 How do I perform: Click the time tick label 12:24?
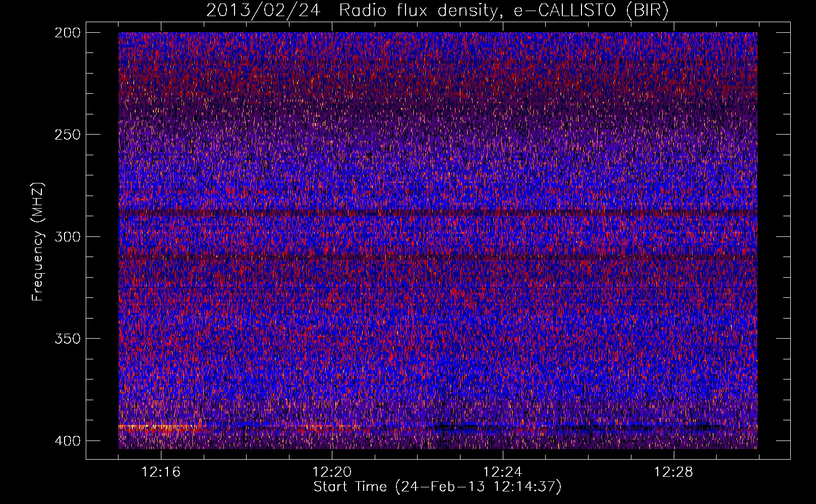pos(503,472)
